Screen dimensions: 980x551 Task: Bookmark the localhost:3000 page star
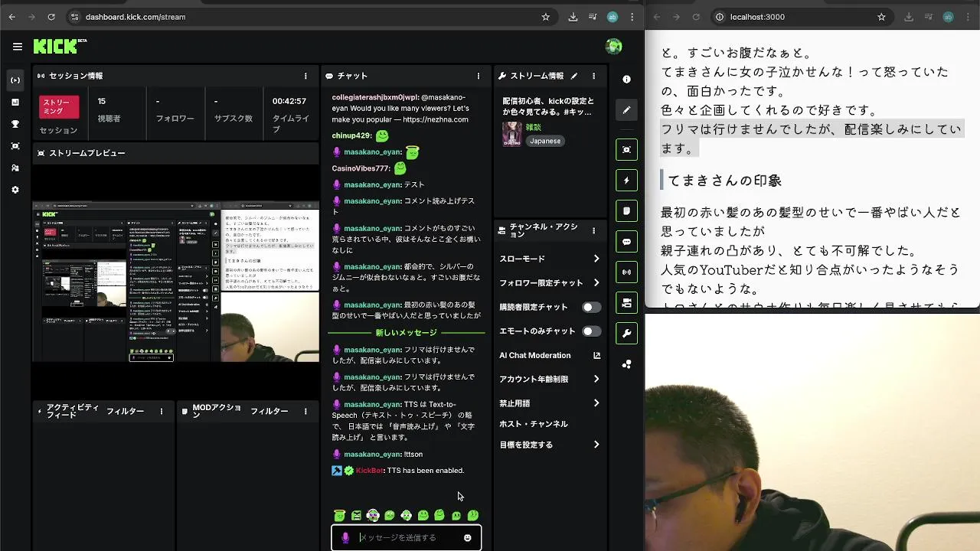[x=881, y=17]
